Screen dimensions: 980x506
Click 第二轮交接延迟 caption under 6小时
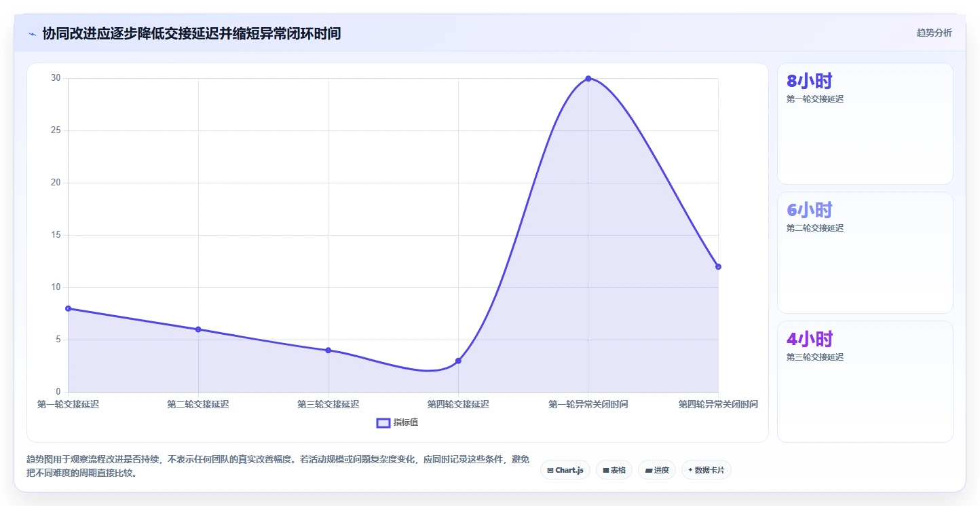point(815,228)
